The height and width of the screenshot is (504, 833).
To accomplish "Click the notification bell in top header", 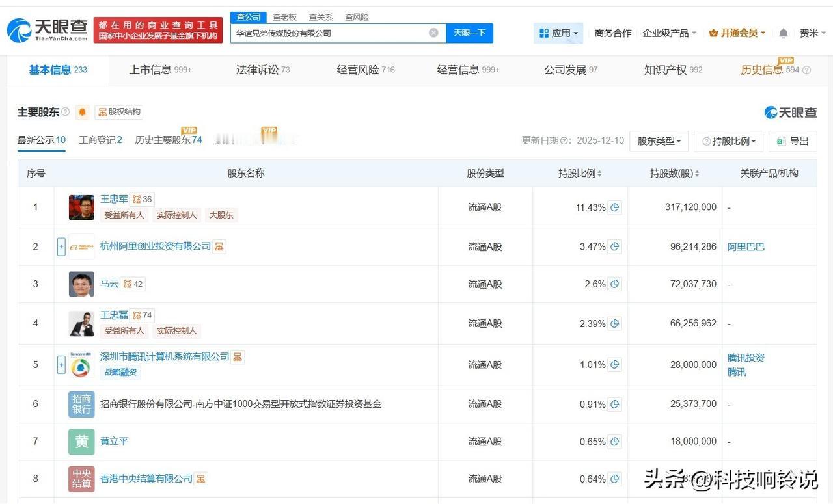I will click(x=784, y=33).
